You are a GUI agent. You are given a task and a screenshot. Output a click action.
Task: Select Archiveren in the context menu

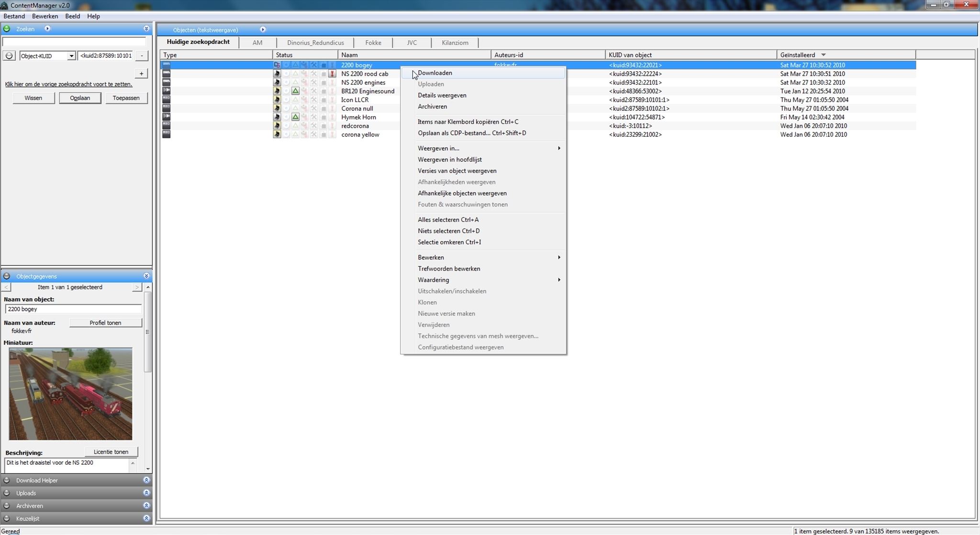coord(483,107)
